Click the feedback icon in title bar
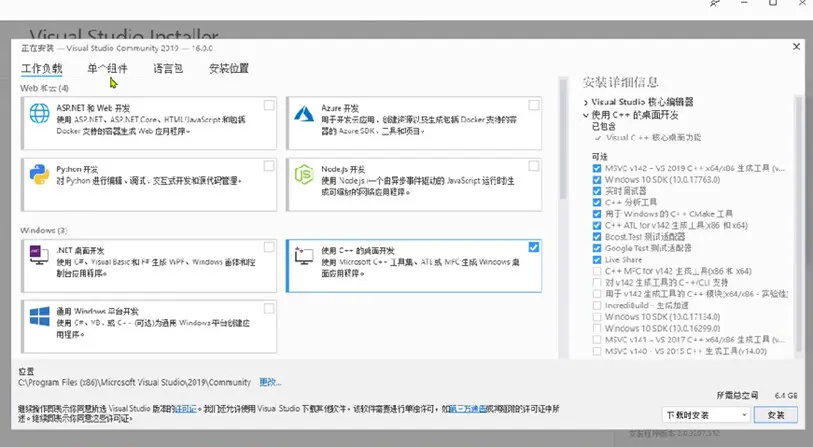 click(714, 4)
